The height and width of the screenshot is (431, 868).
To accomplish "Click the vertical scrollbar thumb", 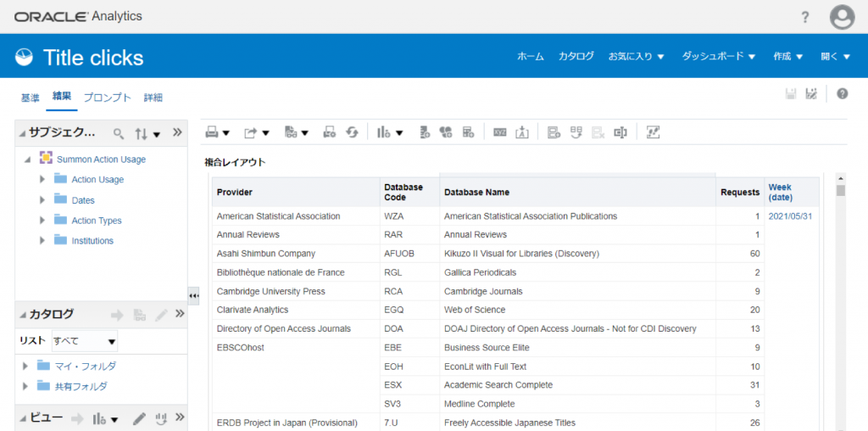I will tap(841, 191).
